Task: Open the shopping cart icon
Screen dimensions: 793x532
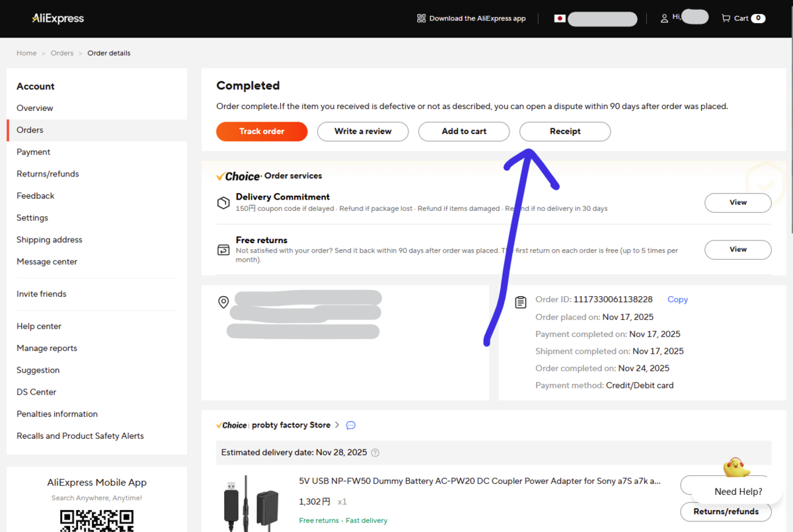Action: pos(726,19)
